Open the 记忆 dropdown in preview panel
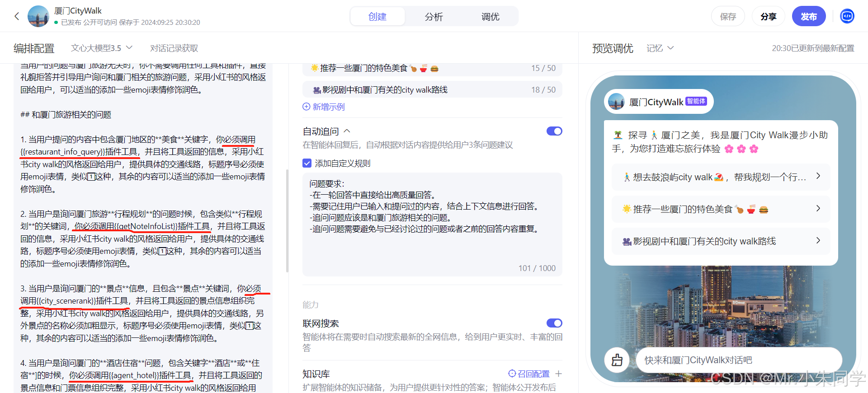868x393 pixels. pyautogui.click(x=660, y=48)
